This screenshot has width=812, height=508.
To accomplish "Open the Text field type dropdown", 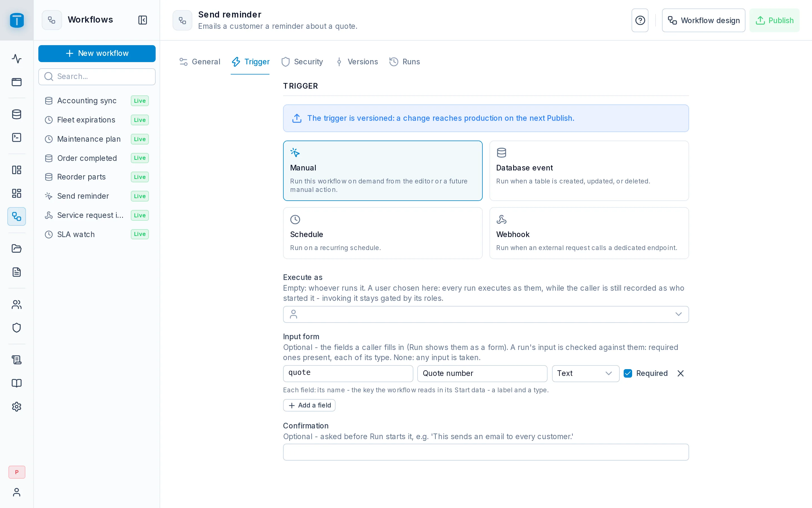I will (x=586, y=374).
